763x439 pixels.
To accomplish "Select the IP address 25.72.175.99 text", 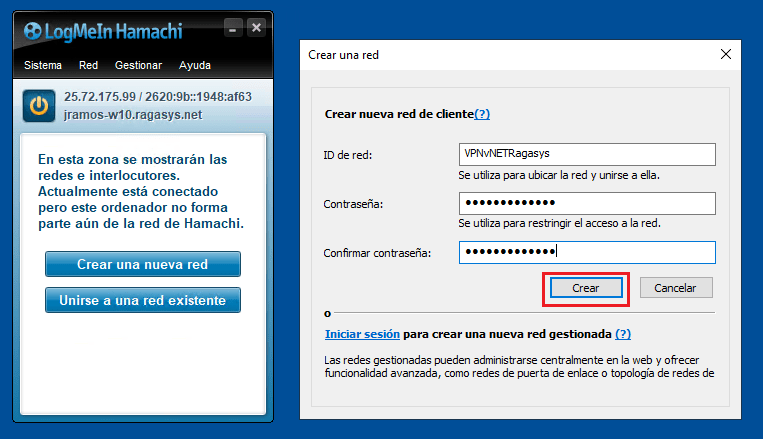I will point(100,97).
